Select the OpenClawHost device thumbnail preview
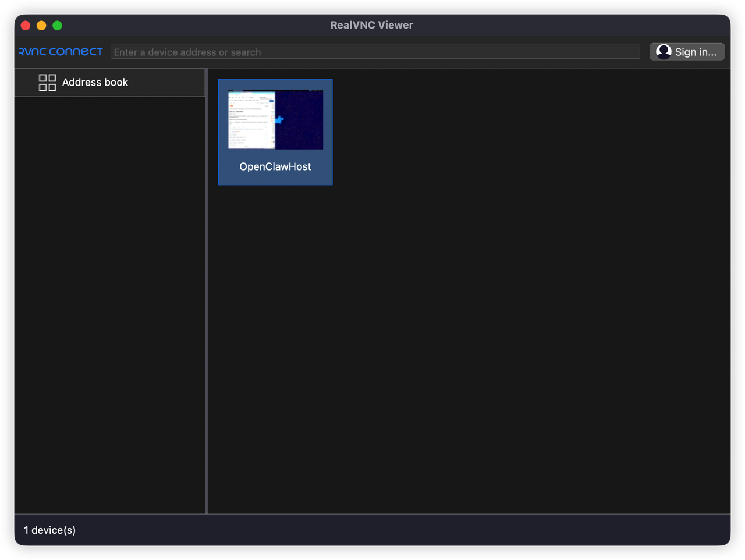This screenshot has height=560, width=745. [275, 120]
